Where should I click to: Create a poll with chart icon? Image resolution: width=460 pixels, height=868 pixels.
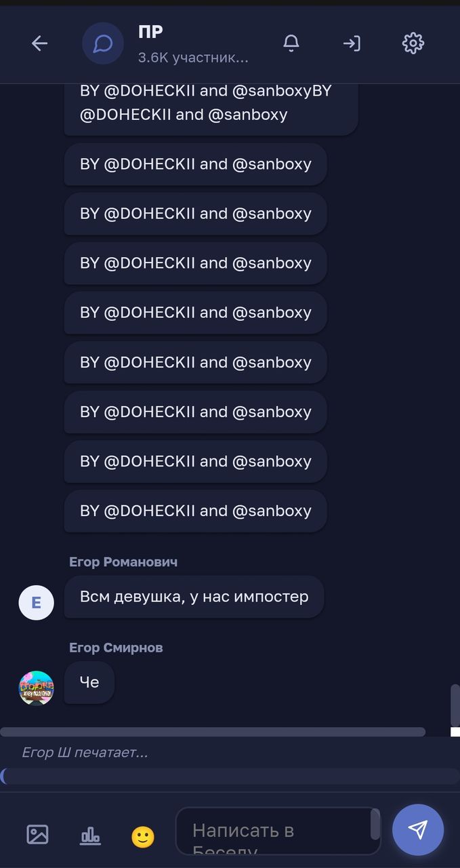pyautogui.click(x=90, y=835)
